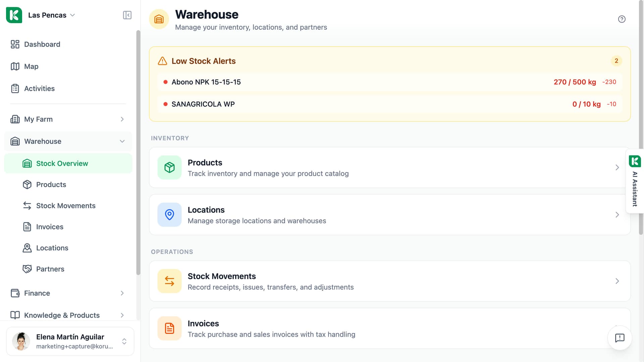Click the Locations card chevron arrow
This screenshot has height=362, width=644.
tap(617, 215)
